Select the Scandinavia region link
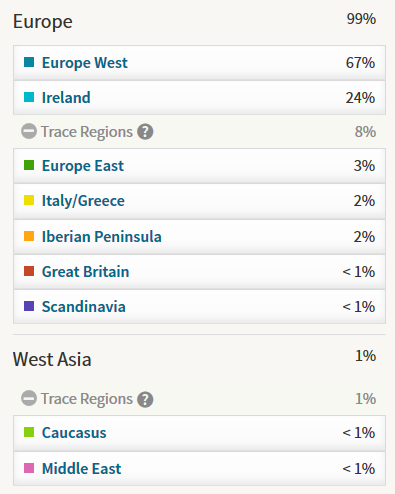395x494 pixels. (84, 307)
